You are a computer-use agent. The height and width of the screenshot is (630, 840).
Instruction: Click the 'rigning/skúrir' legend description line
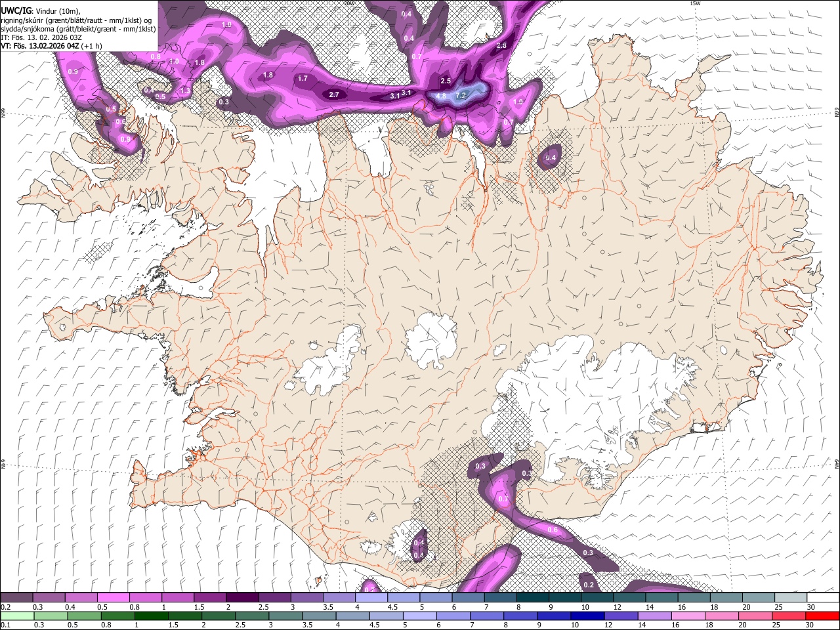tap(76, 20)
